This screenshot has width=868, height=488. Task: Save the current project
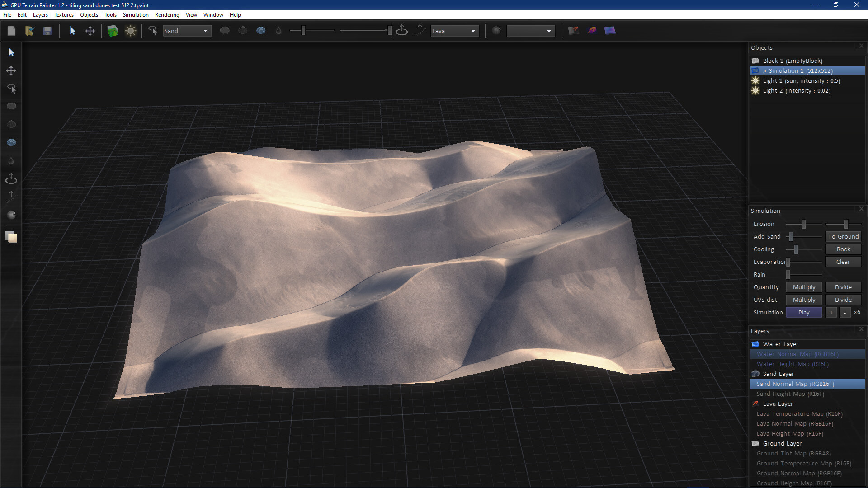47,30
